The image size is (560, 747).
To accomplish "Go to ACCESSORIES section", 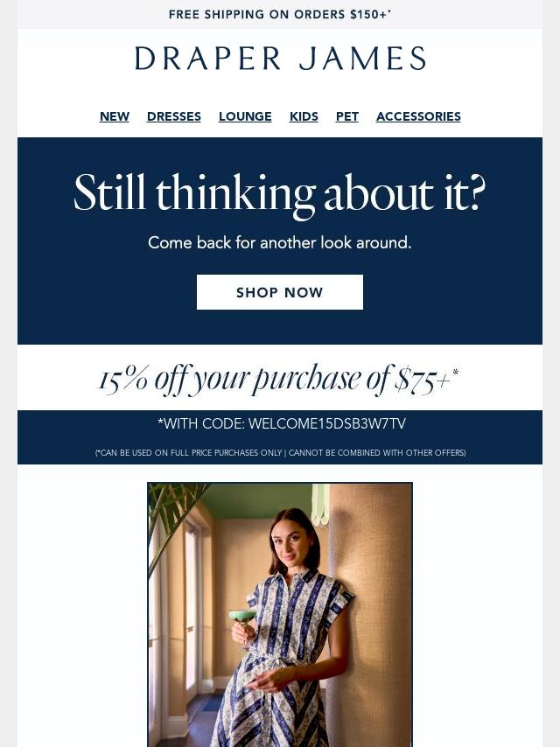I will pos(418,116).
